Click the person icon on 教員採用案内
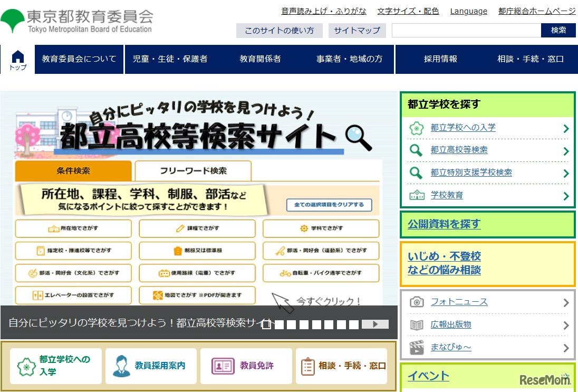Image resolution: width=578 pixels, height=392 pixels. (x=122, y=366)
